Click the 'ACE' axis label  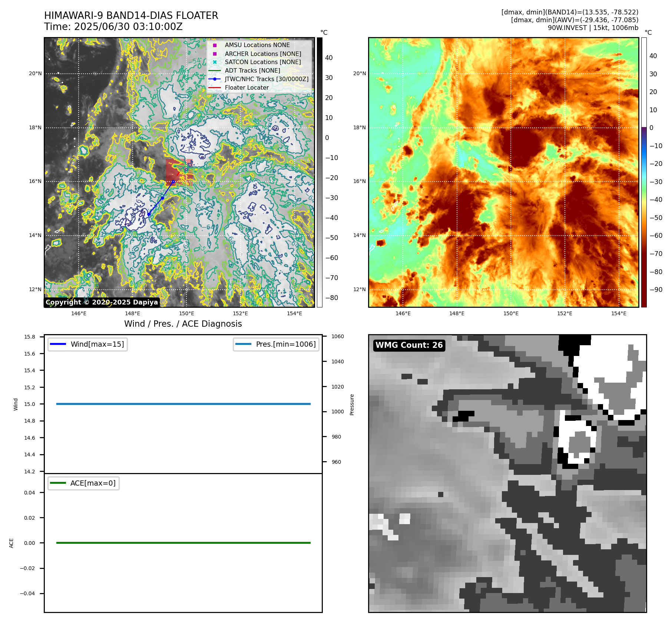(x=11, y=543)
